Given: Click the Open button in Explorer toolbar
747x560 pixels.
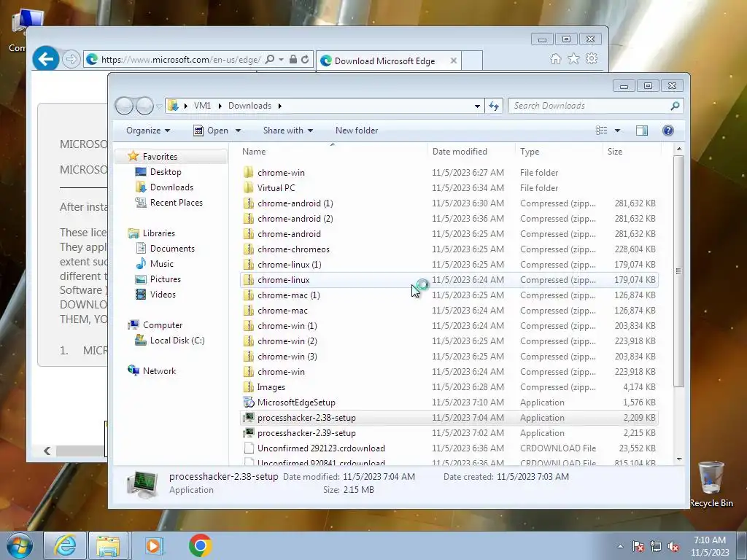Looking at the screenshot, I should (212, 131).
